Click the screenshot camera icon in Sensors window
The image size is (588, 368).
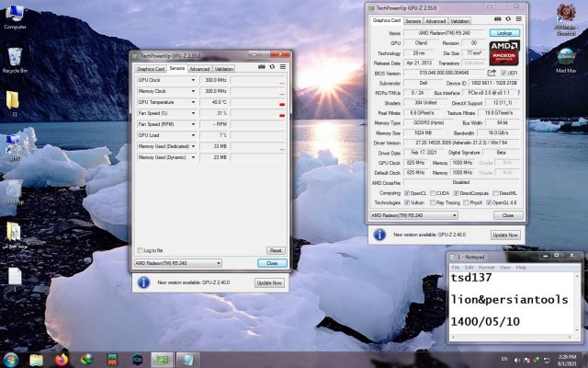click(x=261, y=68)
